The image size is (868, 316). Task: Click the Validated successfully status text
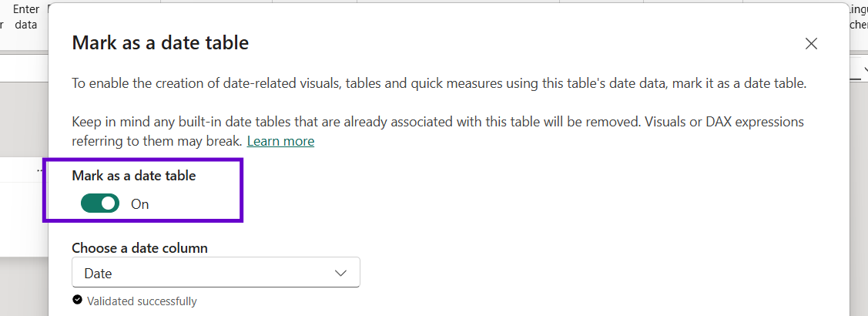click(x=142, y=301)
